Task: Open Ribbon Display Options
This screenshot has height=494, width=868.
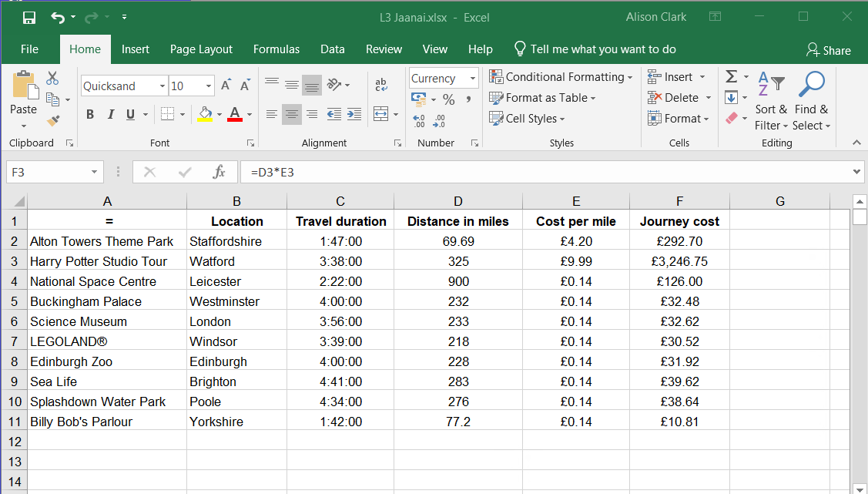Action: tap(715, 17)
